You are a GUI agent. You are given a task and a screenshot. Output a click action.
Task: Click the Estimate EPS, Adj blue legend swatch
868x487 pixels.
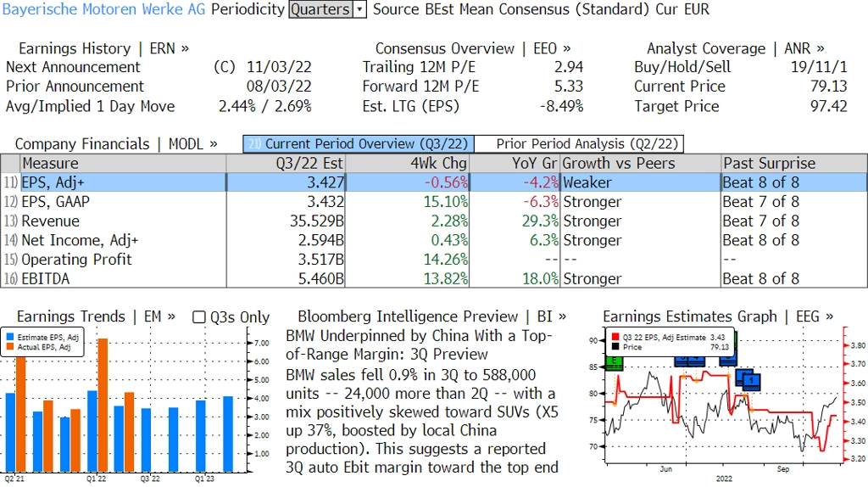[10, 337]
